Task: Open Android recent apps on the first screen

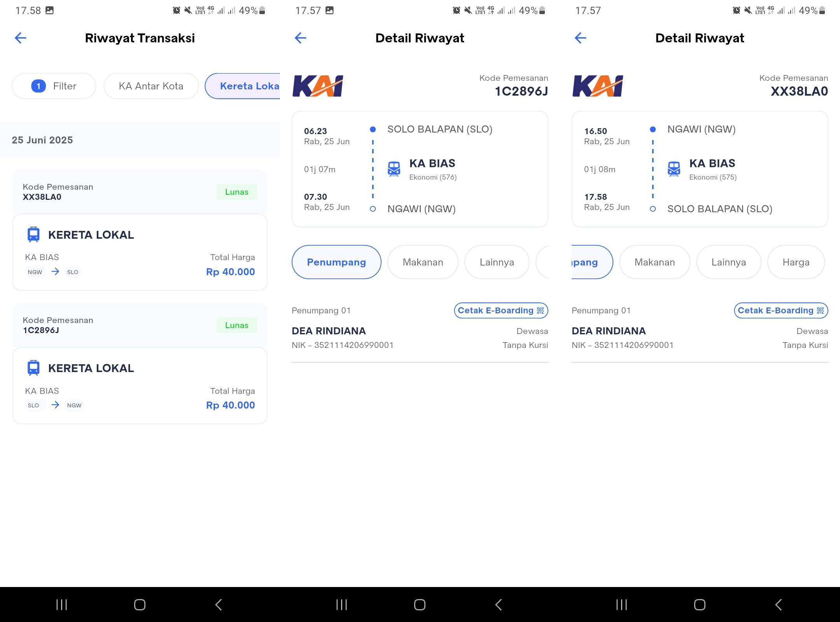Action: click(x=62, y=605)
